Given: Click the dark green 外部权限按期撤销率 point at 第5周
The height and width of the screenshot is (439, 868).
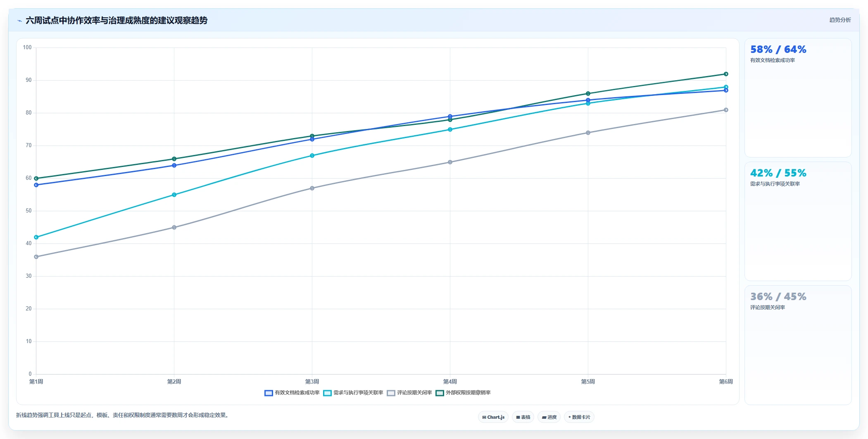Looking at the screenshot, I should [588, 93].
